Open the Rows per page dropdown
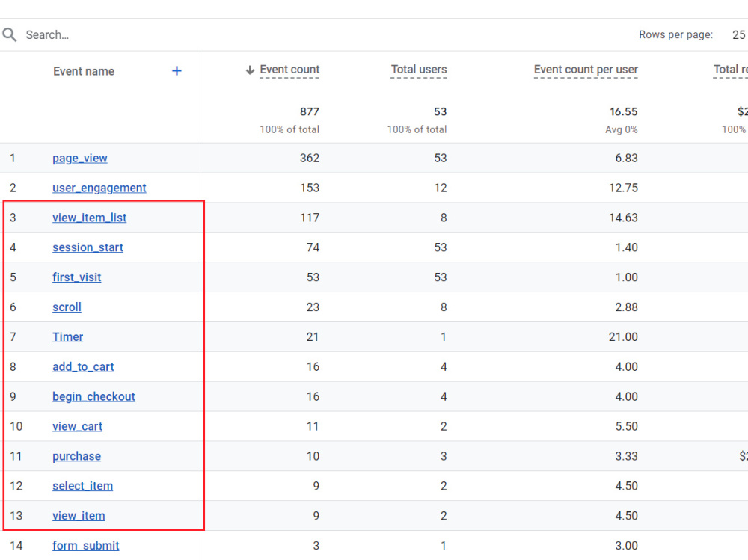748x560 pixels. coord(738,35)
